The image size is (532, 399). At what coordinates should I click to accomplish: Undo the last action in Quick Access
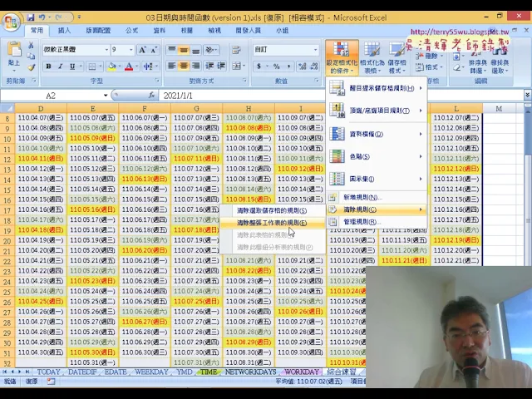pyautogui.click(x=42, y=17)
